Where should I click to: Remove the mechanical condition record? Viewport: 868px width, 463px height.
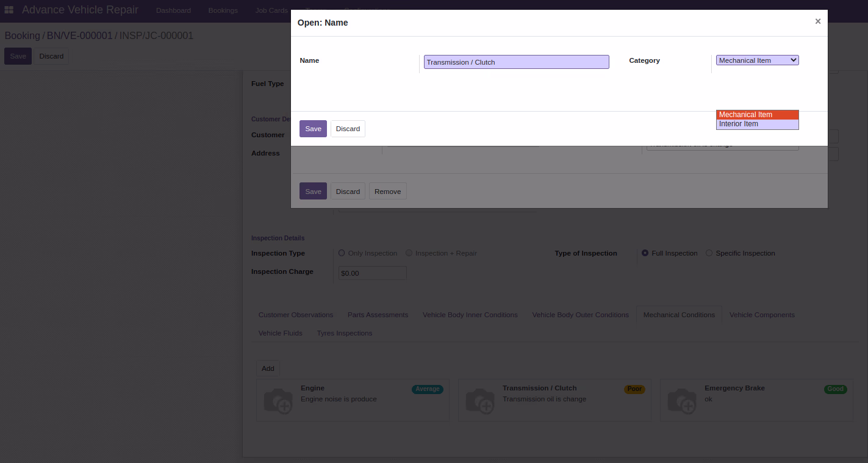pyautogui.click(x=387, y=191)
